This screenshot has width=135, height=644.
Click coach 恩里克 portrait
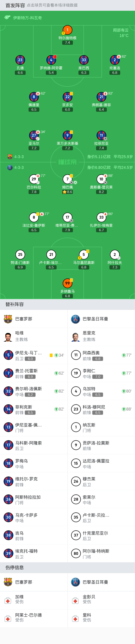[x=76, y=337]
